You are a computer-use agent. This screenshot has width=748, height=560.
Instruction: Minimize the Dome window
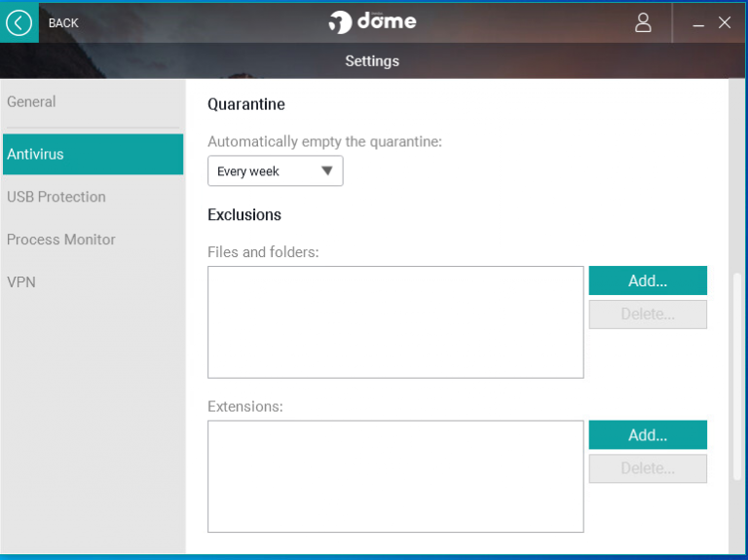pyautogui.click(x=698, y=23)
